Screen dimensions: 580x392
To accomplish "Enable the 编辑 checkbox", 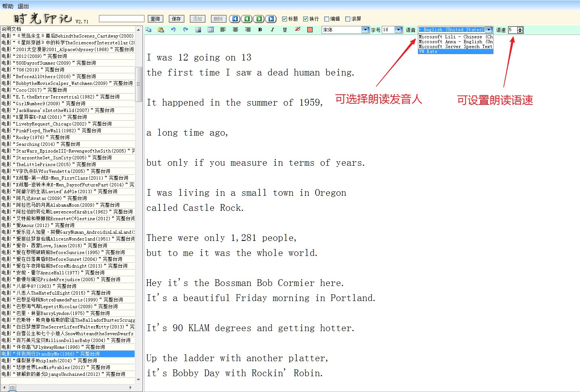I will pyautogui.click(x=327, y=19).
